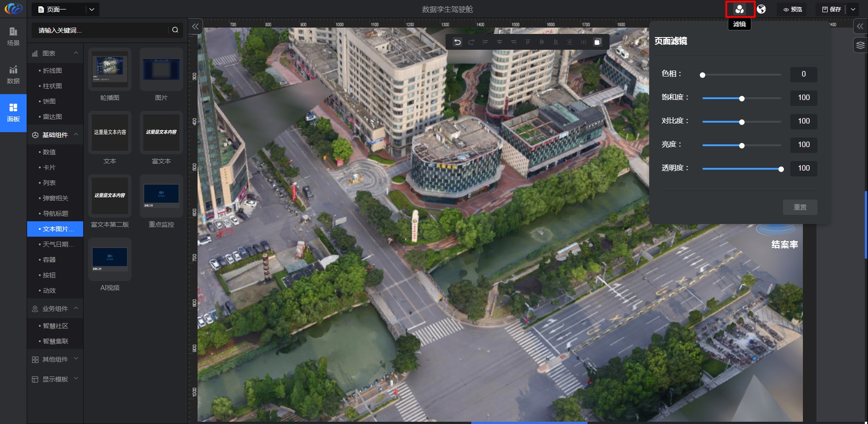Viewport: 868px width, 424px height.
Task: Click the keyword search input field
Action: pyautogui.click(x=102, y=30)
